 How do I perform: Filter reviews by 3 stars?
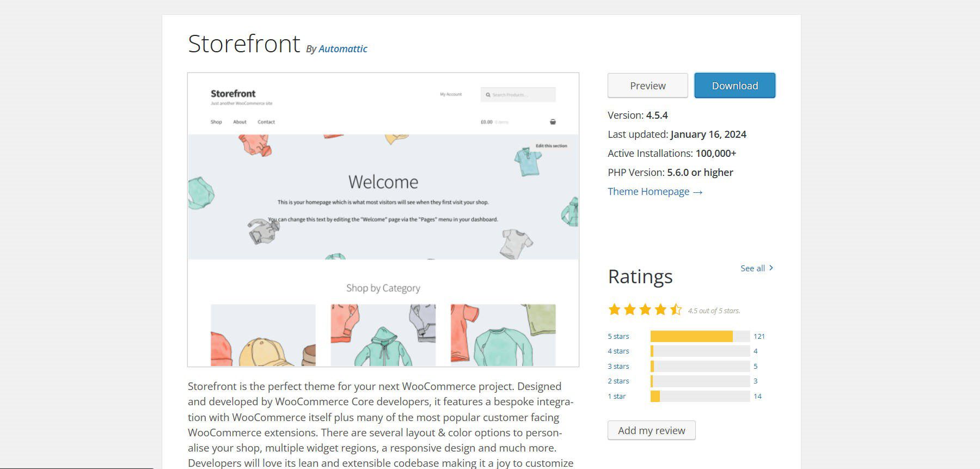coord(618,366)
